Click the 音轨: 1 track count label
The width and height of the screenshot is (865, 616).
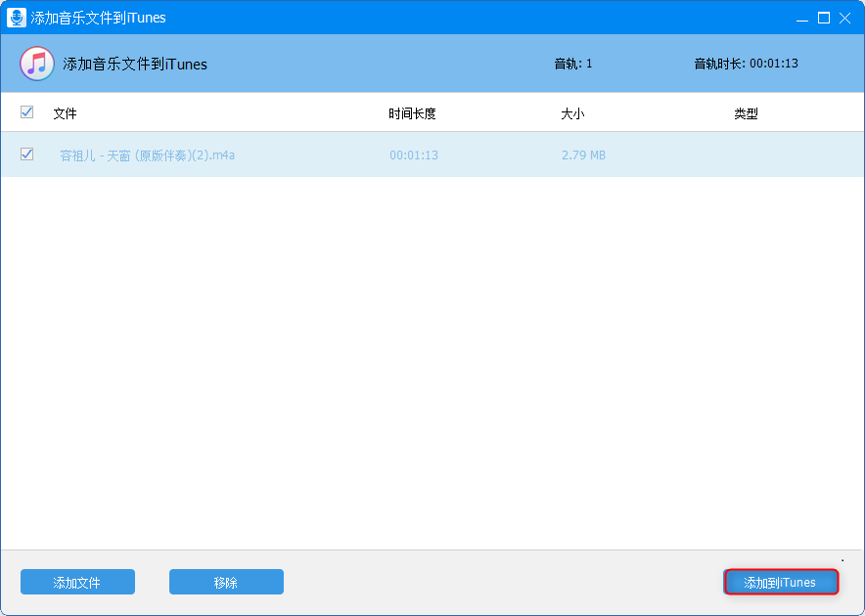(x=573, y=64)
